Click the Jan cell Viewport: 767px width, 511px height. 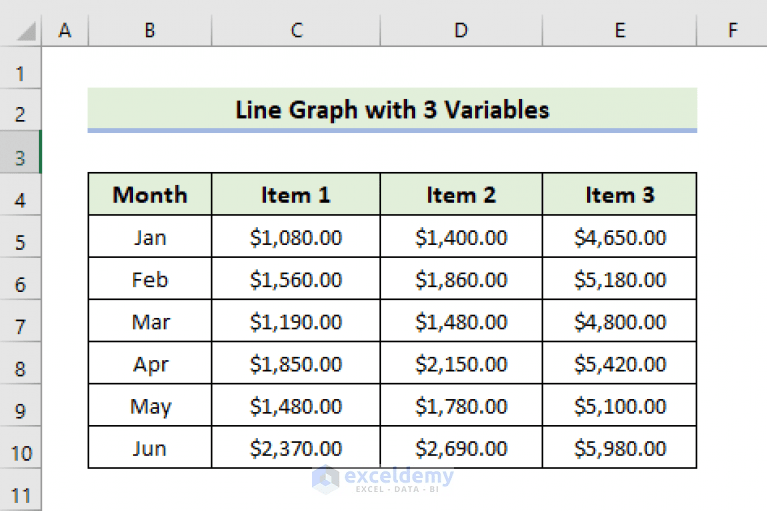[x=150, y=237]
